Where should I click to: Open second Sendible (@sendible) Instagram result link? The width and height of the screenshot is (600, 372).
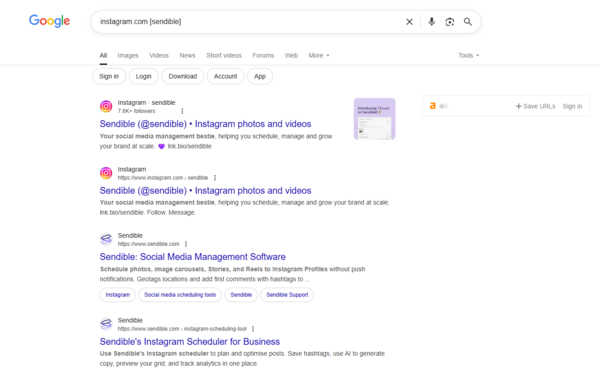pos(205,191)
